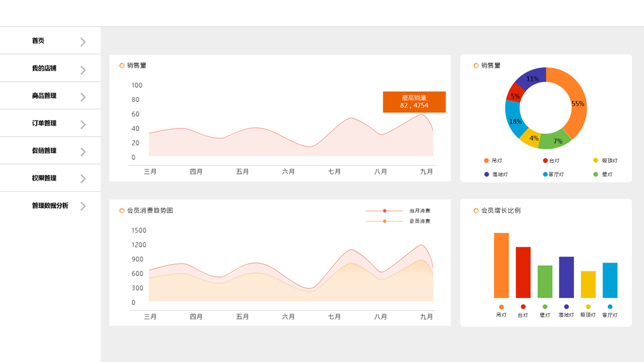Click the 会员增长比例 chart title

pos(501,211)
